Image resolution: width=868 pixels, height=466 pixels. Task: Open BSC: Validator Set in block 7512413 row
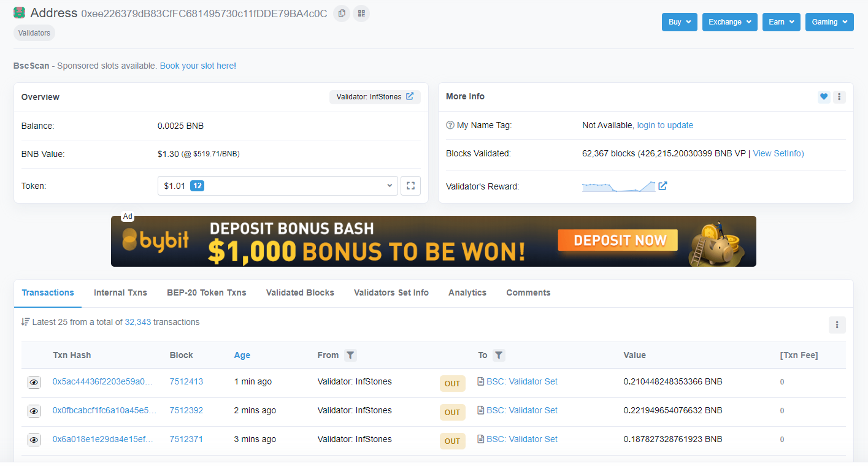[522, 381]
